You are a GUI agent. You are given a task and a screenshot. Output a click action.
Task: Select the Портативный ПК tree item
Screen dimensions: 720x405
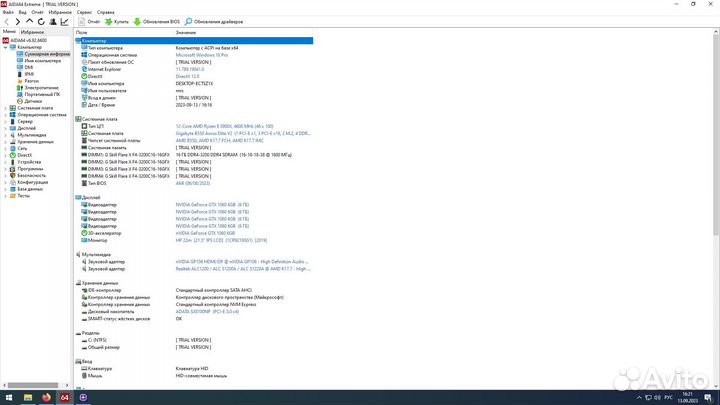42,94
